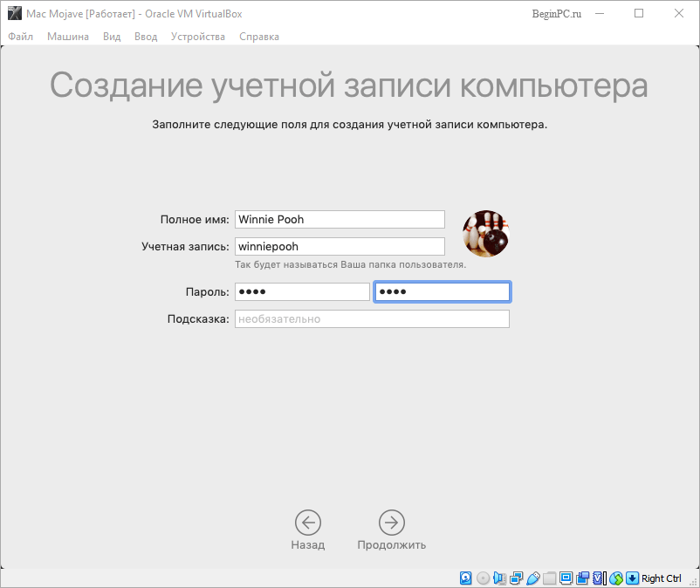The image size is (700, 588).
Task: Open the Вид menu
Action: click(112, 37)
